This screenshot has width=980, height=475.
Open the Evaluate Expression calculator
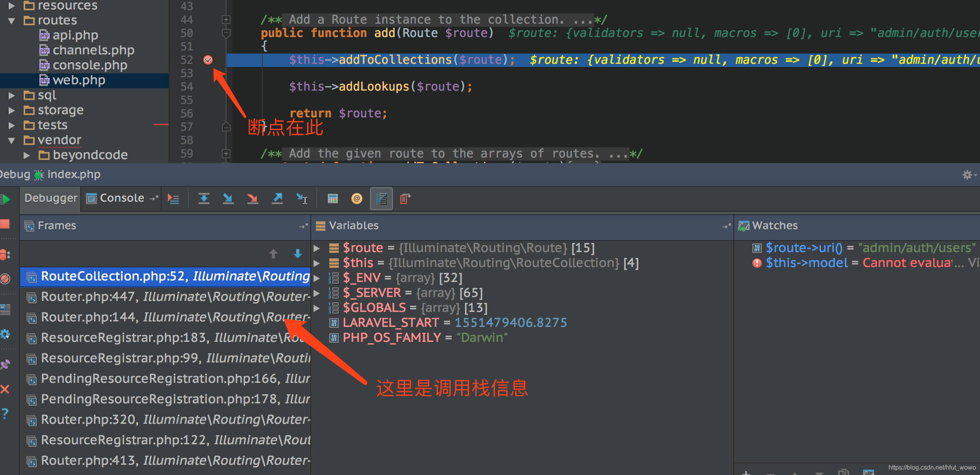333,199
